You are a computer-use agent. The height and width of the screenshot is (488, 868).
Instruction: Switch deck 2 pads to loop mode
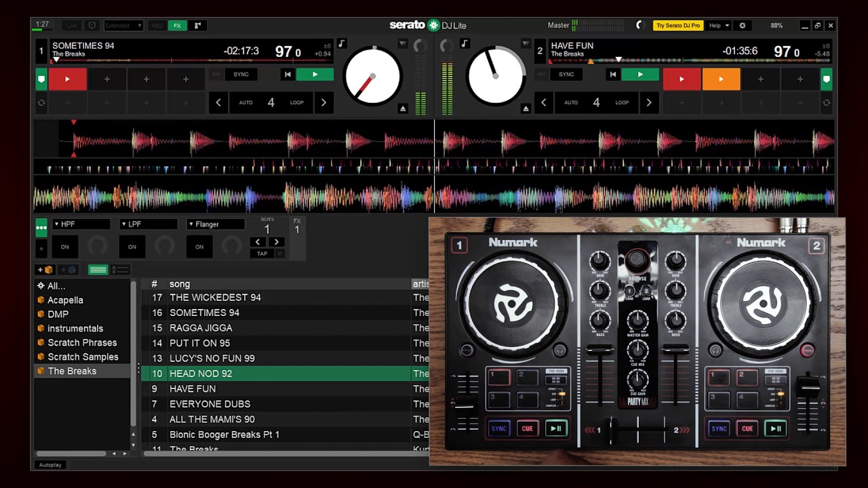[826, 103]
